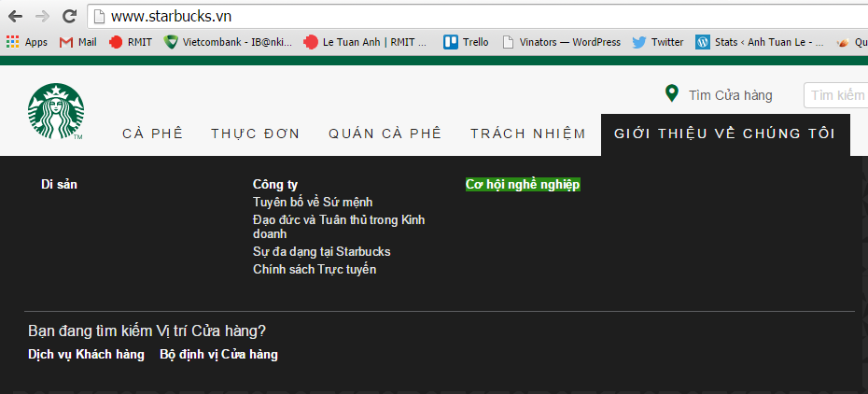Image resolution: width=868 pixels, height=394 pixels.
Task: Click the Tìm kiếm search field
Action: pos(835,95)
